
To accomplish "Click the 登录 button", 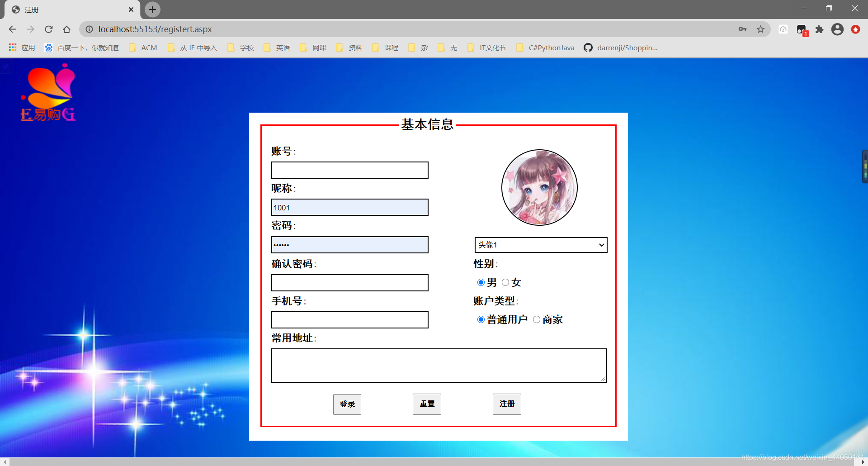I will 347,404.
